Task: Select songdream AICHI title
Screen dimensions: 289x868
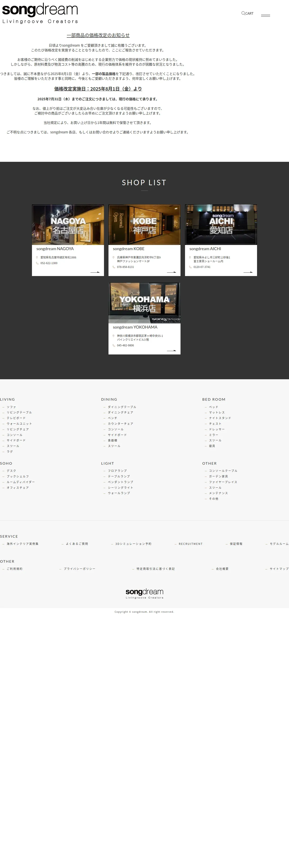Action: (x=205, y=249)
